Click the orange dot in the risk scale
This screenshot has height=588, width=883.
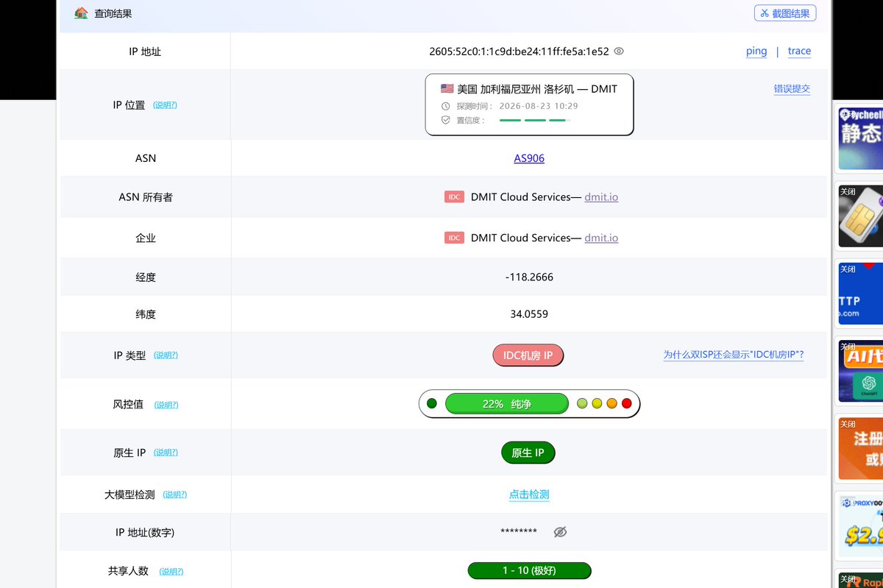611,403
